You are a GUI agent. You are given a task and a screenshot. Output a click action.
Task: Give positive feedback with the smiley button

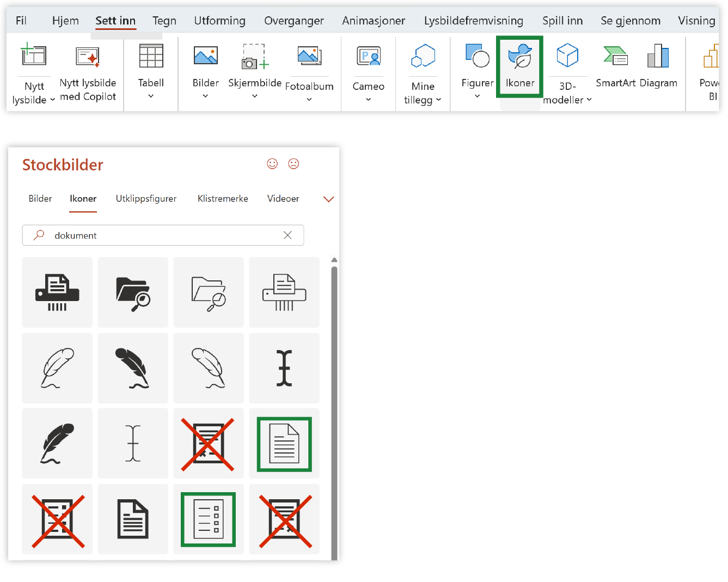[272, 163]
